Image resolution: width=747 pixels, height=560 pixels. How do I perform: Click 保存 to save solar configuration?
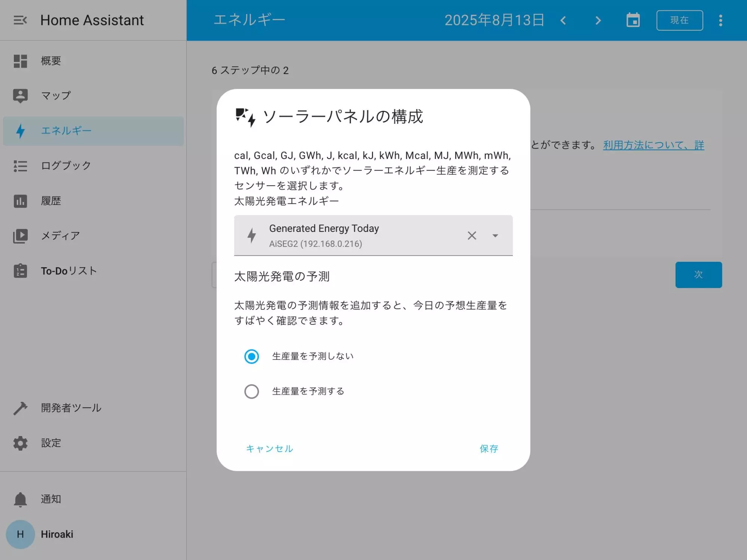tap(489, 449)
